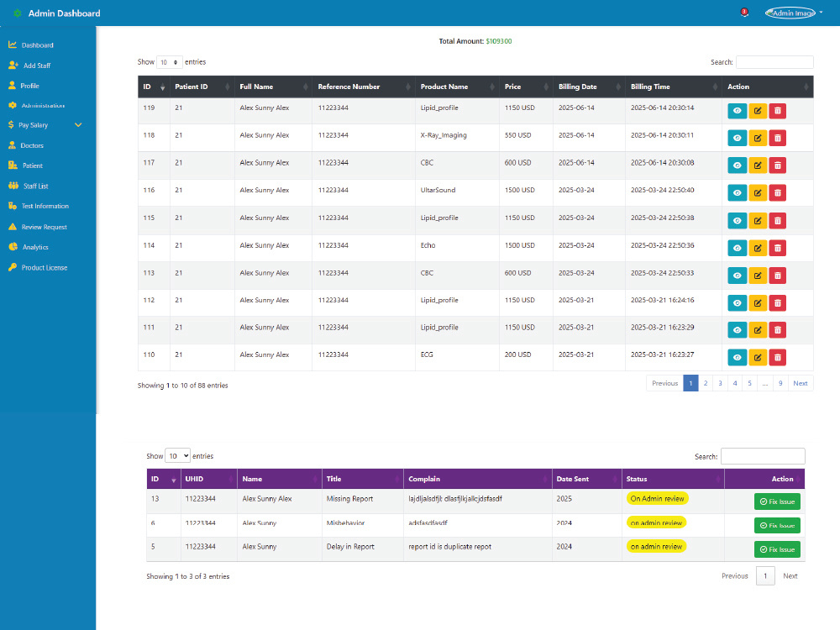Sort billing table by Billing Date
The image size is (840, 630).
pyautogui.click(x=589, y=87)
